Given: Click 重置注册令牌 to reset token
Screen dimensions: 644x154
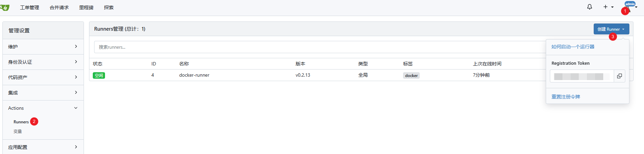Looking at the screenshot, I should point(565,97).
